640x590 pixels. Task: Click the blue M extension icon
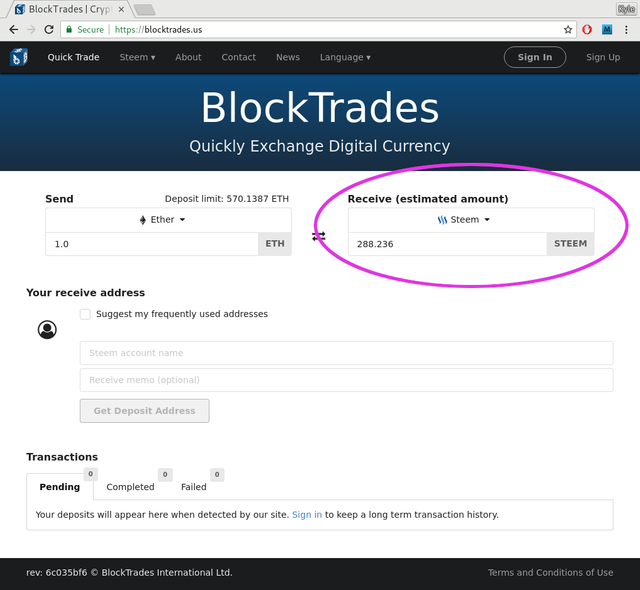click(607, 30)
